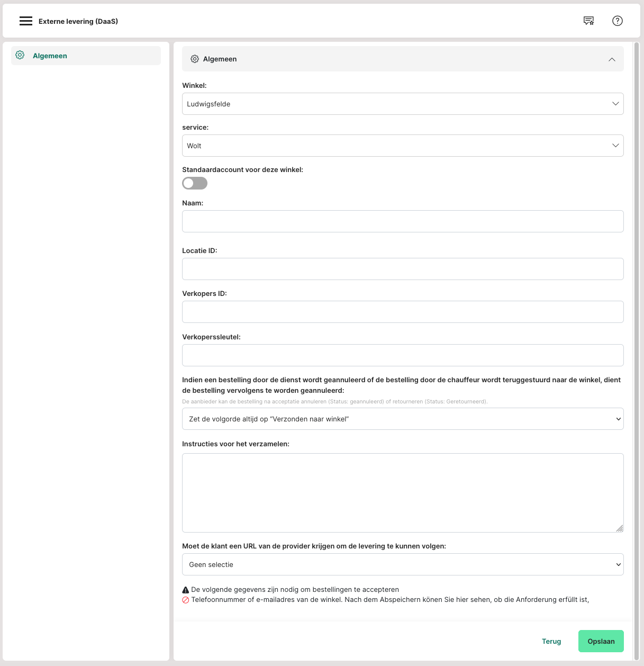Screen dimensions: 644x666
Task: Click the gear icon in Algemeen panel header
Action: coord(195,59)
